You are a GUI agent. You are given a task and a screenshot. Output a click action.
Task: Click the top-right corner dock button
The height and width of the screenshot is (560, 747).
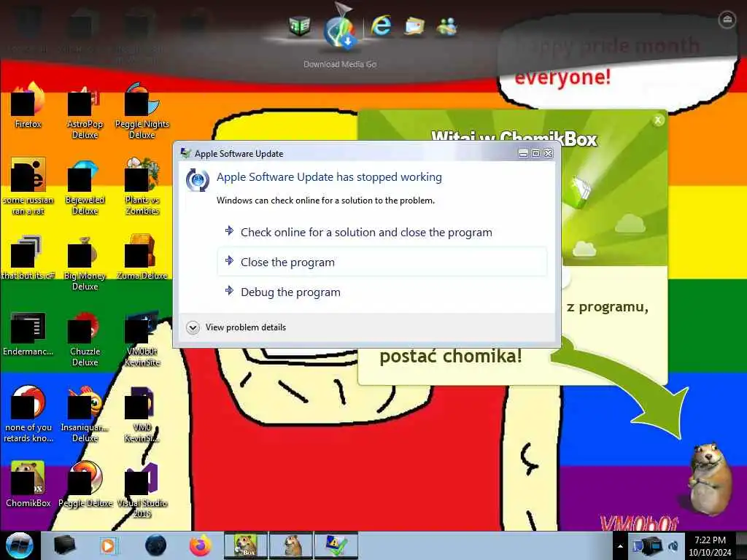coord(727,20)
